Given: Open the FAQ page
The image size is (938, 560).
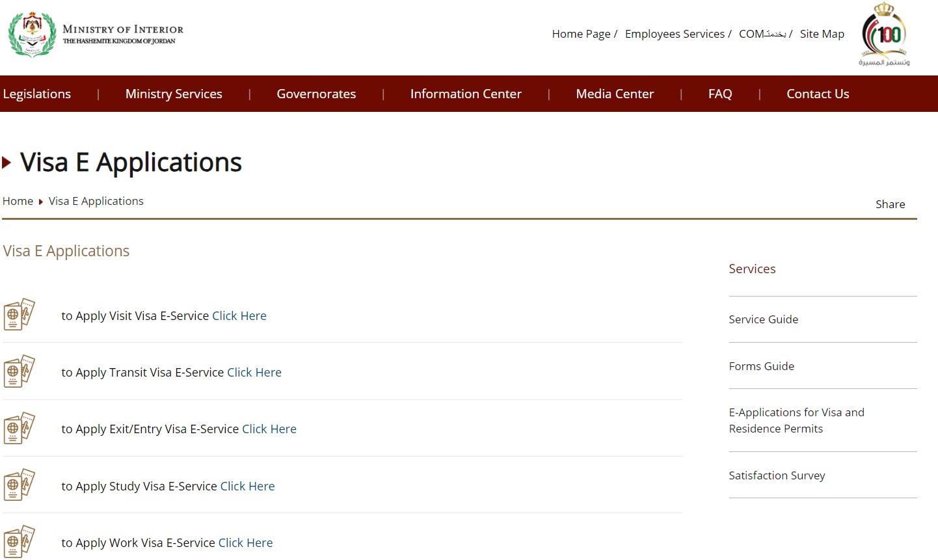Looking at the screenshot, I should [x=720, y=94].
